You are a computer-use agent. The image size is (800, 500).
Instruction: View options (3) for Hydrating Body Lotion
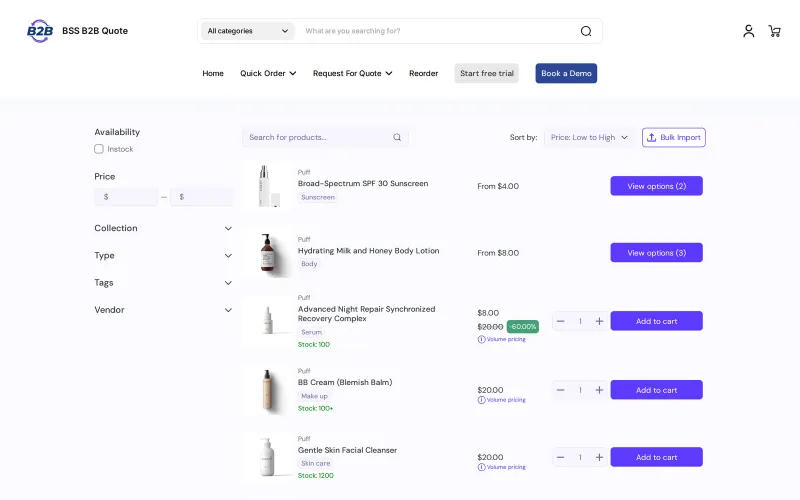point(657,253)
